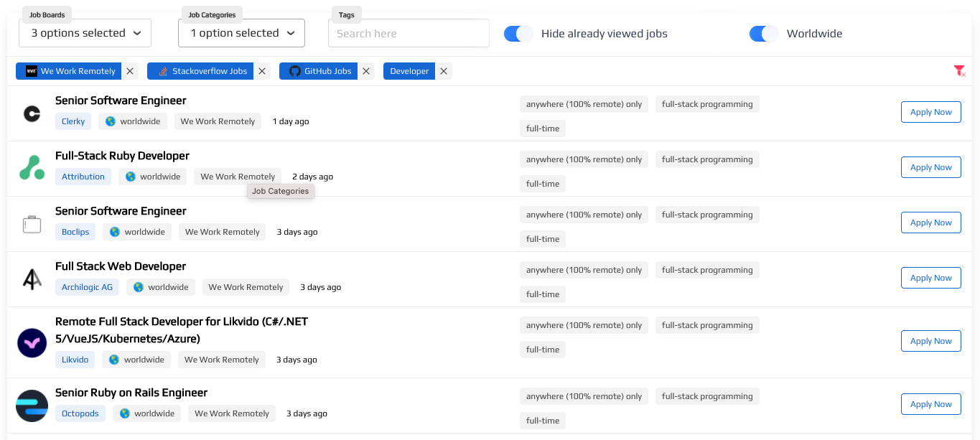
Task: Click the Clerky company logo
Action: pyautogui.click(x=32, y=113)
